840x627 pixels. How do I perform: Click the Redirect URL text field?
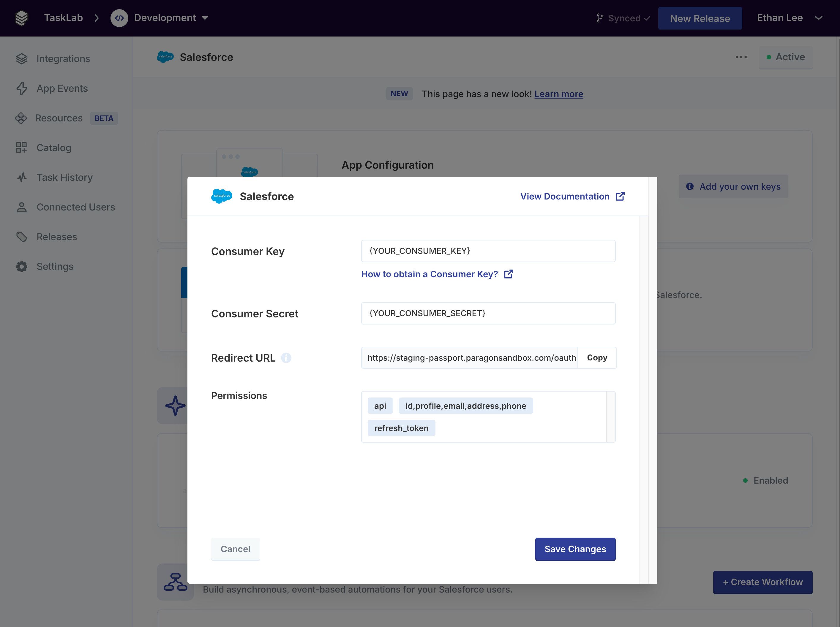(469, 358)
